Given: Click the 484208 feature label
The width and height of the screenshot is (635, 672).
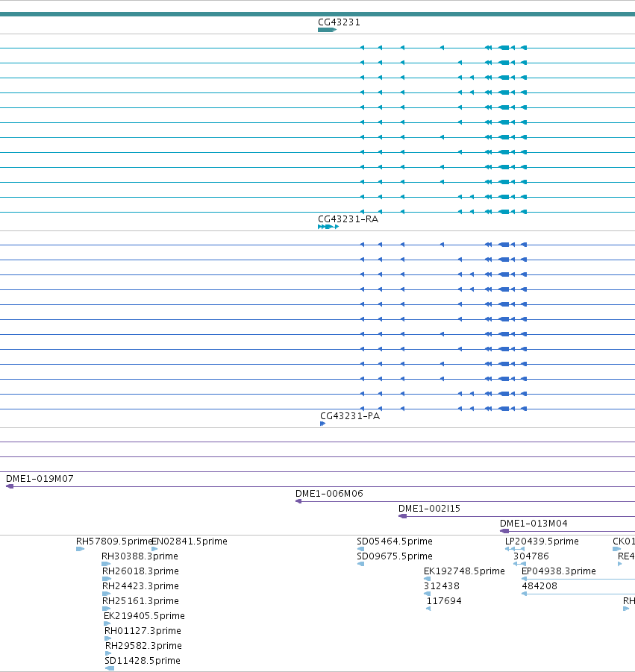Looking at the screenshot, I should [x=539, y=586].
